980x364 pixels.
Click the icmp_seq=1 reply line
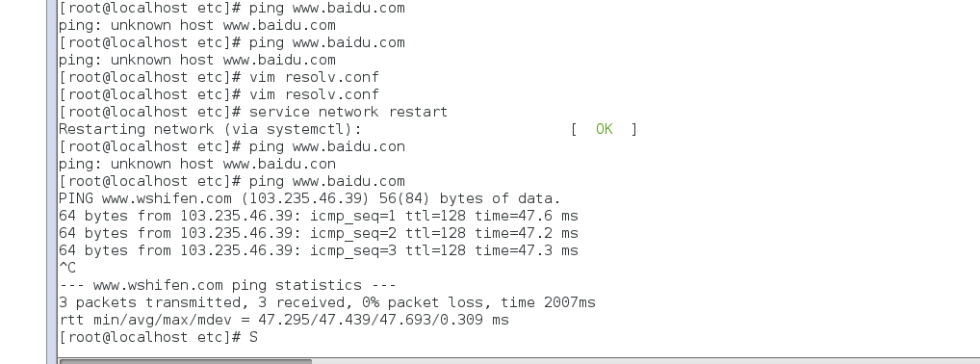[x=318, y=216]
